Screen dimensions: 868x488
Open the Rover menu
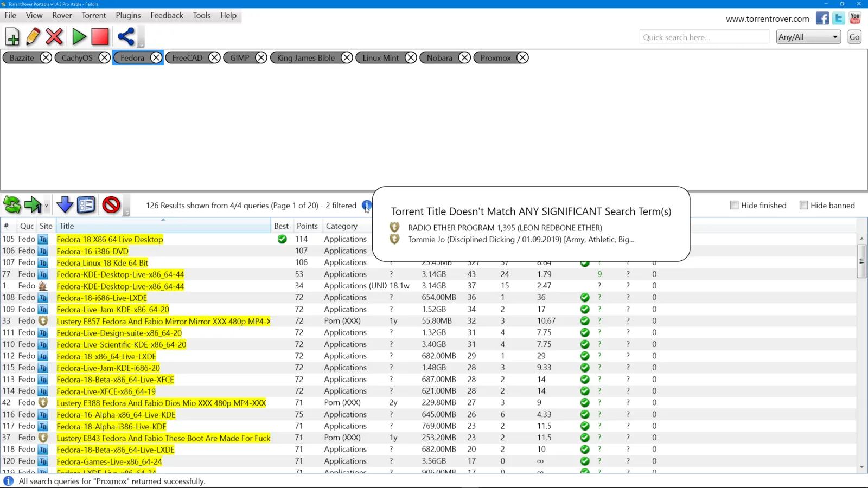click(x=62, y=15)
